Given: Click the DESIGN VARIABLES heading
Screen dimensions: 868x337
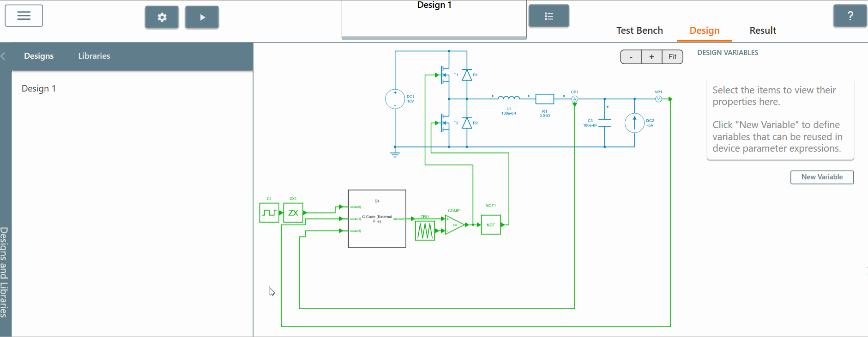Looking at the screenshot, I should (728, 53).
